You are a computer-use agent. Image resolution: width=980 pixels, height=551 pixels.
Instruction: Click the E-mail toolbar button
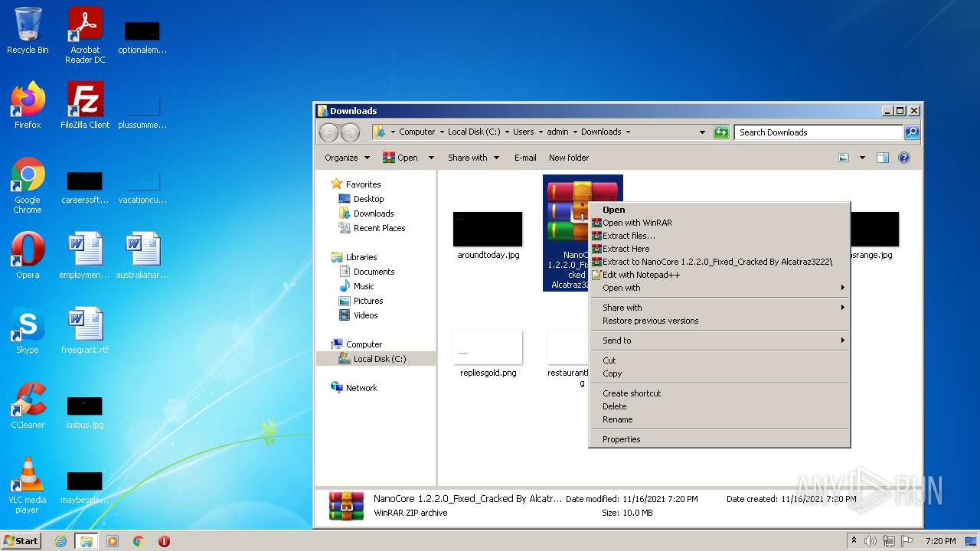(525, 158)
